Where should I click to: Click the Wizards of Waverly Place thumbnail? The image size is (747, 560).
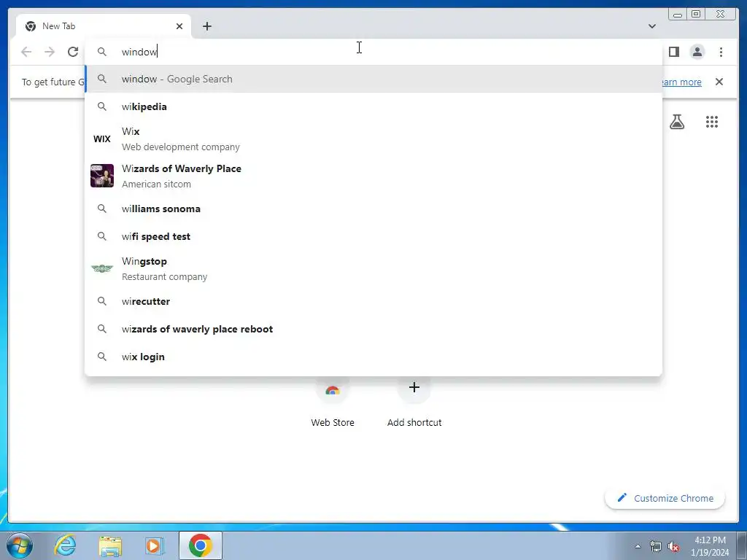pos(102,176)
